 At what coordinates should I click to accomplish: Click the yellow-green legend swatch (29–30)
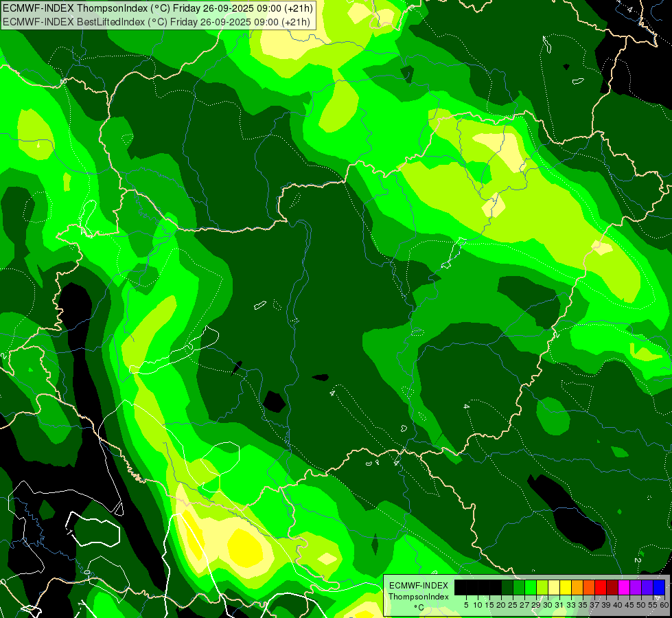542,587
